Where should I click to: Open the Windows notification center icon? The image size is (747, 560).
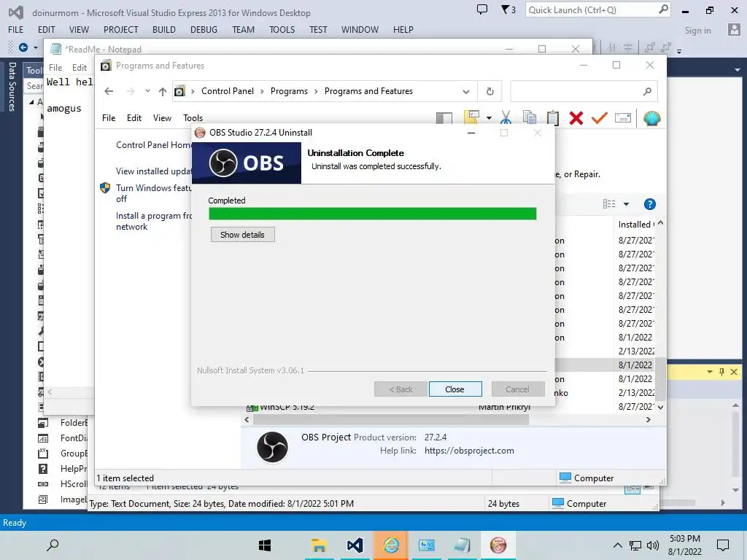[x=723, y=545]
